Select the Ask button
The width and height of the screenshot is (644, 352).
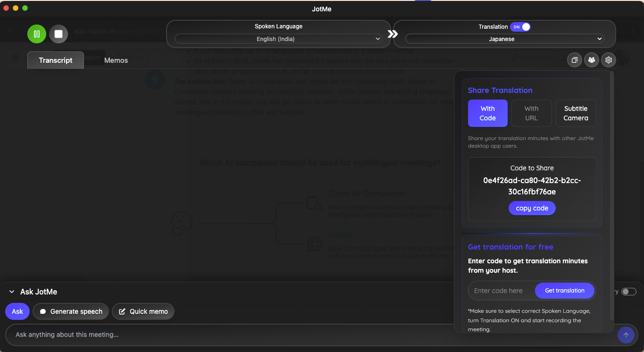coord(17,311)
